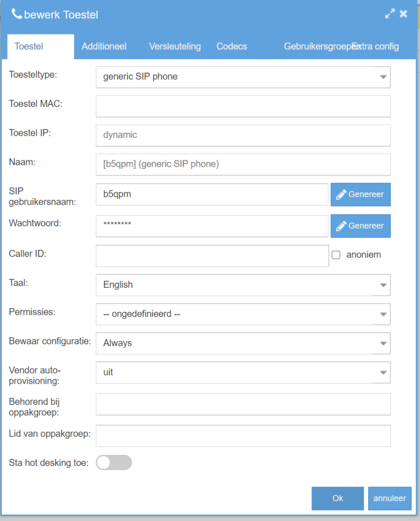Click the Toestel MAC input field

click(243, 106)
